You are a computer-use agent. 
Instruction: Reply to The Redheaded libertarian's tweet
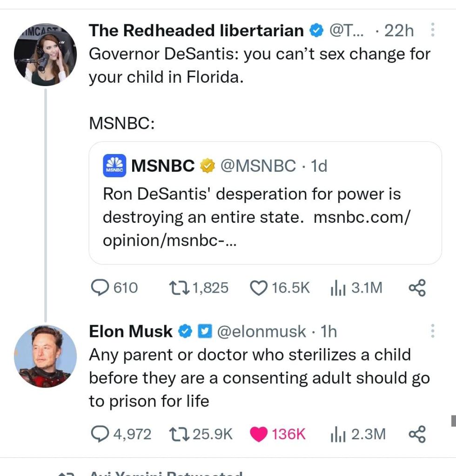(x=99, y=288)
